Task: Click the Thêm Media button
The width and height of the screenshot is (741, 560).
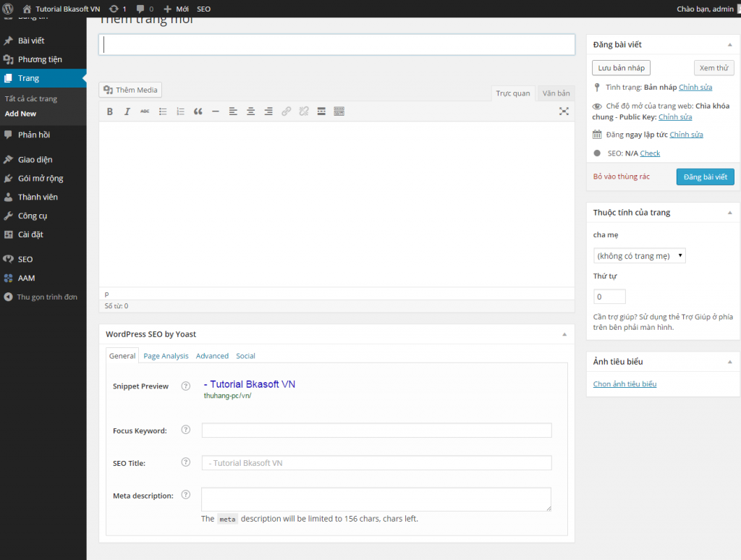Action: [x=130, y=90]
